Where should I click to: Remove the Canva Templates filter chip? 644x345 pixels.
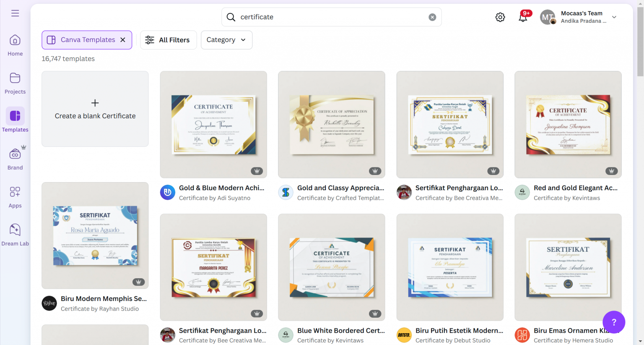pyautogui.click(x=123, y=40)
